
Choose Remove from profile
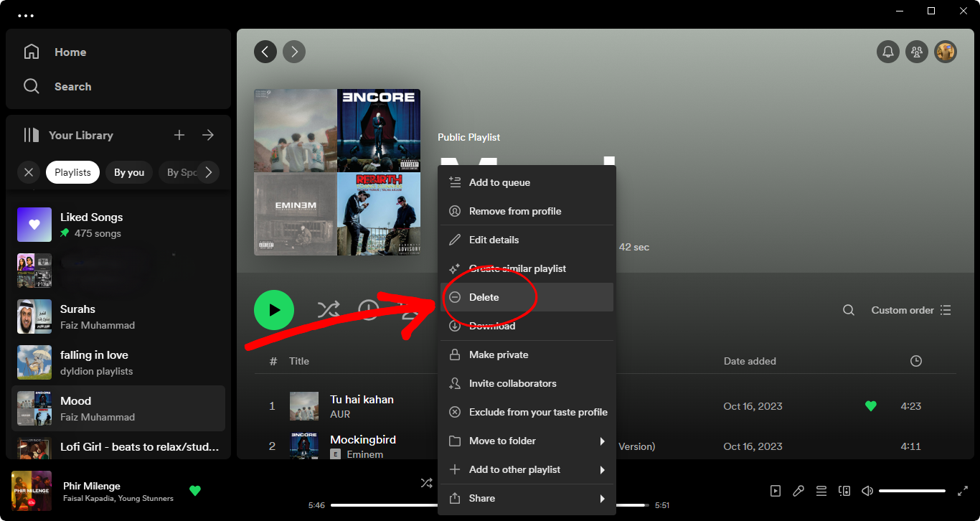[527, 211]
